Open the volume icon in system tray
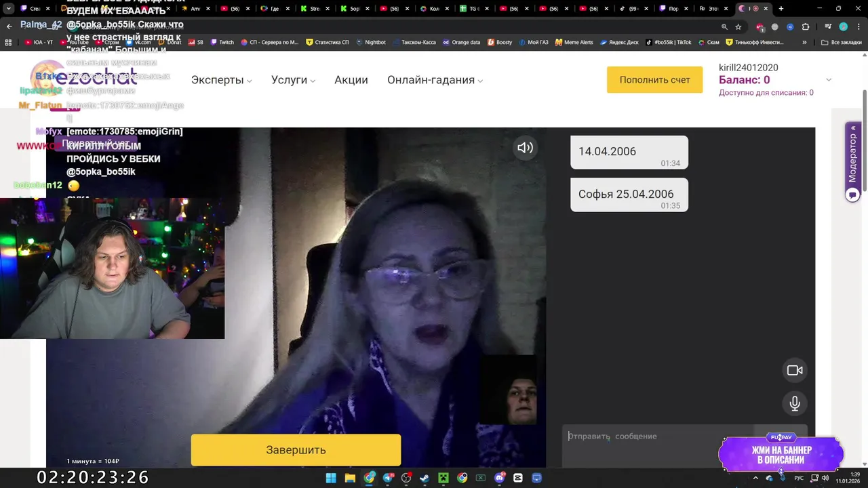This screenshot has width=868, height=488. [x=827, y=478]
